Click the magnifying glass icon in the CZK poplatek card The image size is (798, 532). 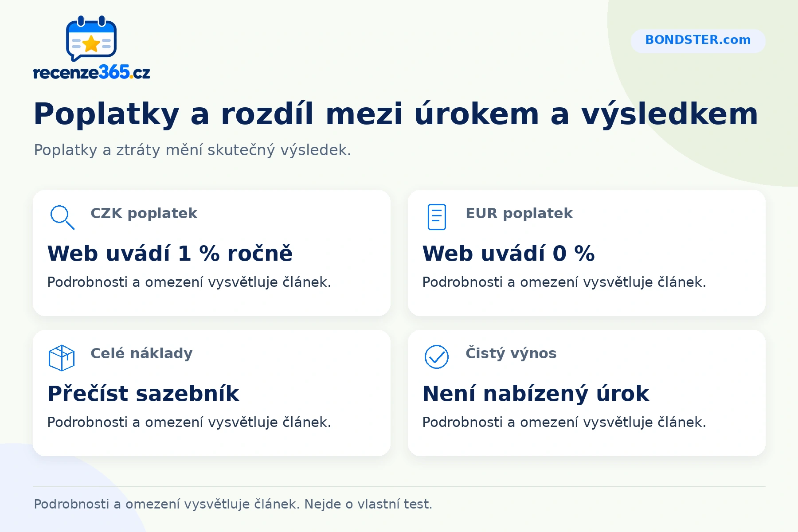tap(62, 217)
